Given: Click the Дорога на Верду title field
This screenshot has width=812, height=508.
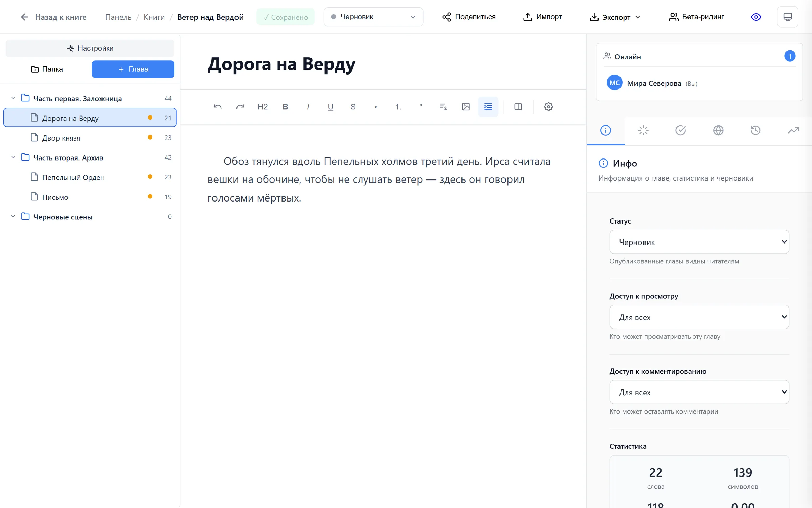Looking at the screenshot, I should pos(281,64).
